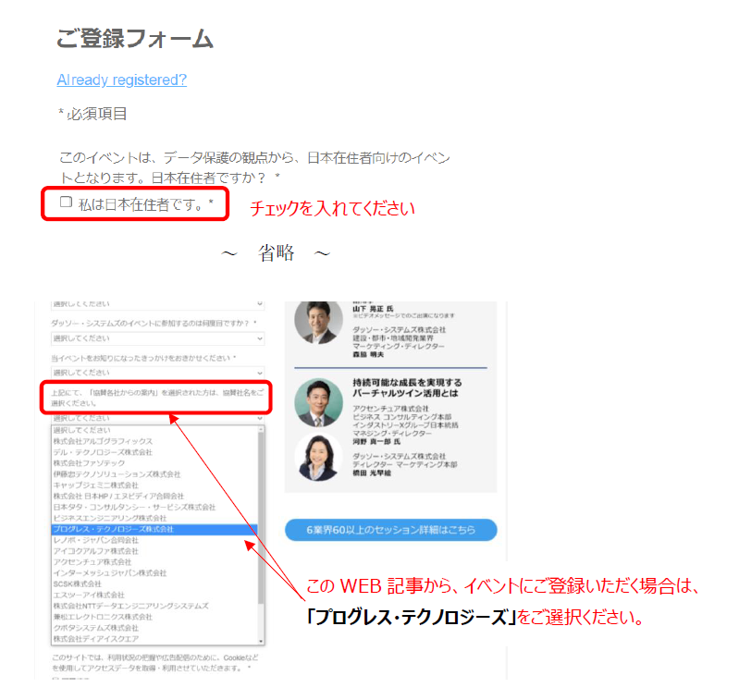Select 株式会社NTTデータエンジニアリングシステムズ option
This screenshot has width=739, height=700.
coord(154,606)
